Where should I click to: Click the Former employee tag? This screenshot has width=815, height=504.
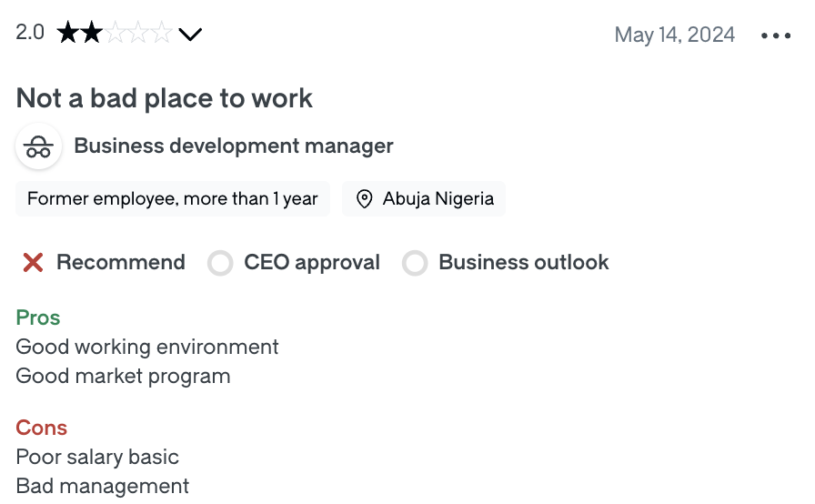click(173, 199)
